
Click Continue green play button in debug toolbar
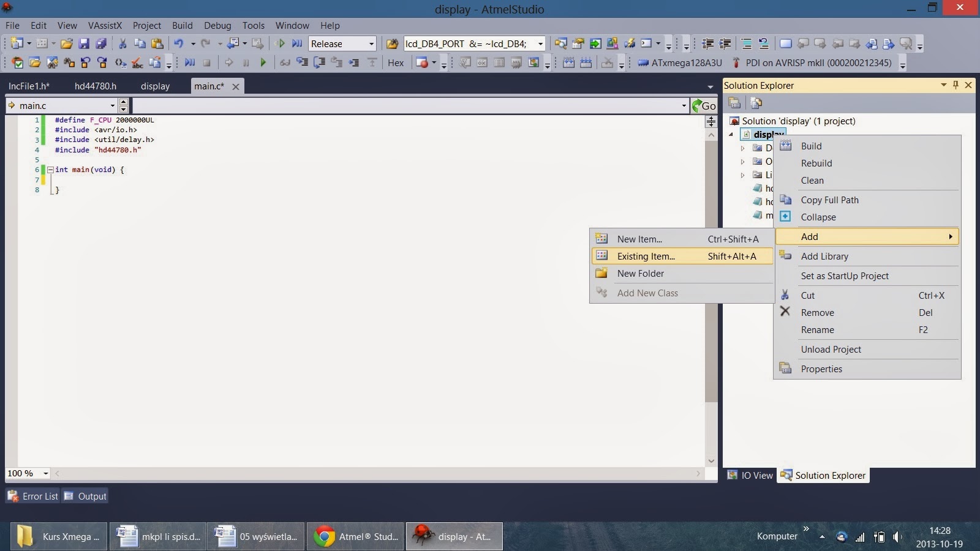[x=263, y=62]
